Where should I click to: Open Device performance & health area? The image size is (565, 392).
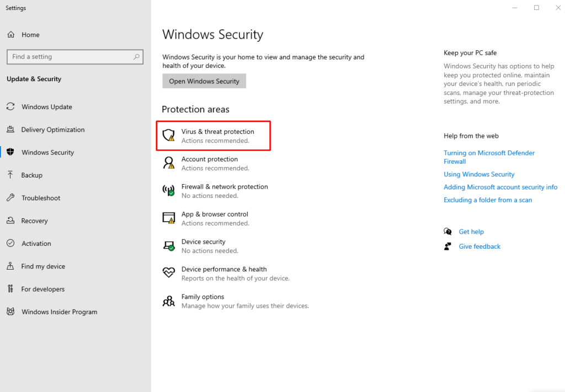(x=226, y=273)
